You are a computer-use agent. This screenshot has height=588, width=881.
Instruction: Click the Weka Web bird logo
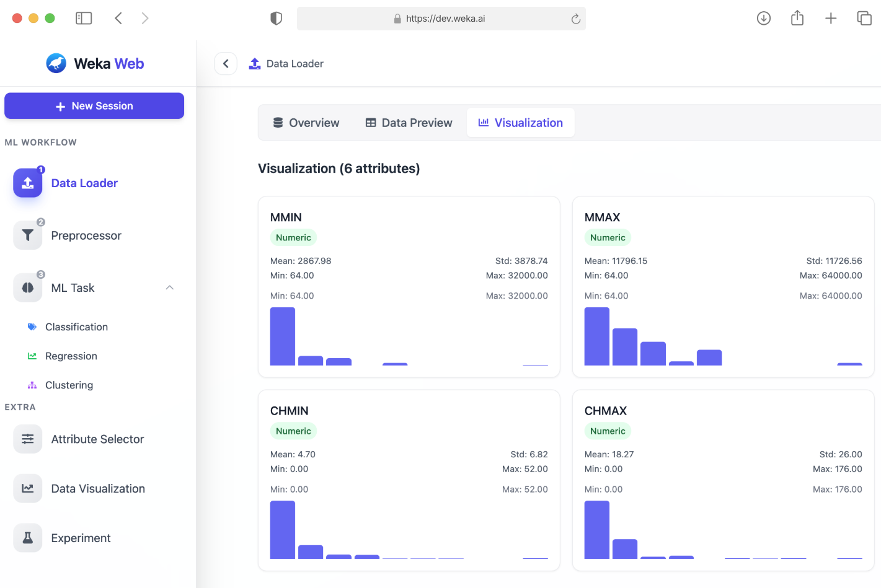(x=56, y=63)
